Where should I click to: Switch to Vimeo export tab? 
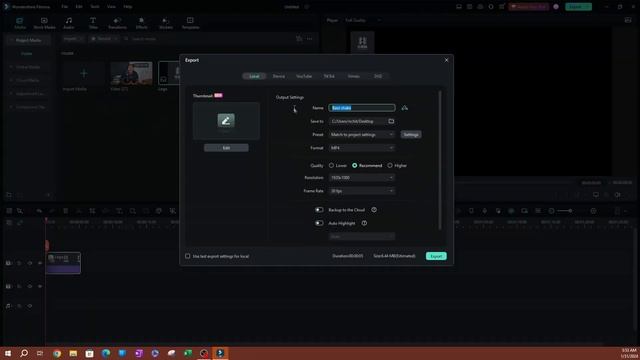point(353,76)
